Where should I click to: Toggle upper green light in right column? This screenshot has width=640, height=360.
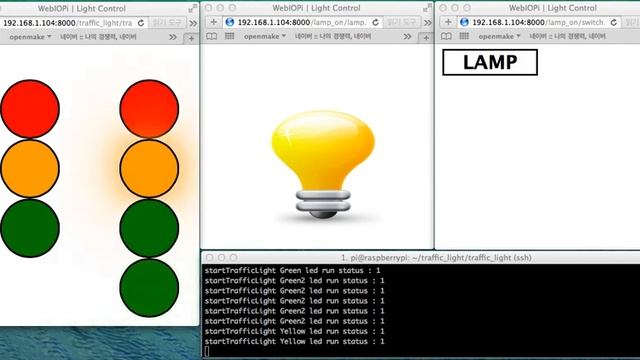[x=149, y=228]
